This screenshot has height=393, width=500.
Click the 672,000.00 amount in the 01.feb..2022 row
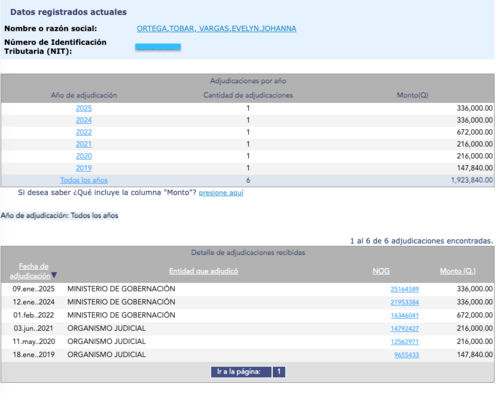[x=475, y=315]
